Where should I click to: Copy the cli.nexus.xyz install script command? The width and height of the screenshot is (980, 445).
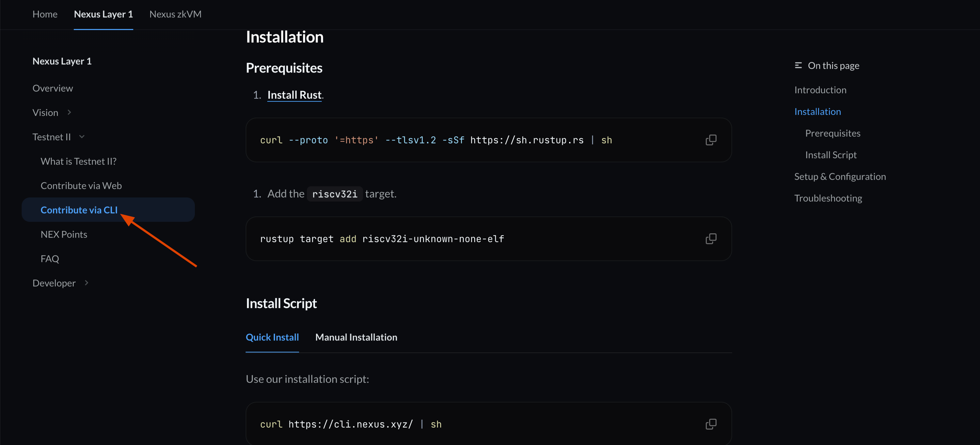click(x=710, y=424)
